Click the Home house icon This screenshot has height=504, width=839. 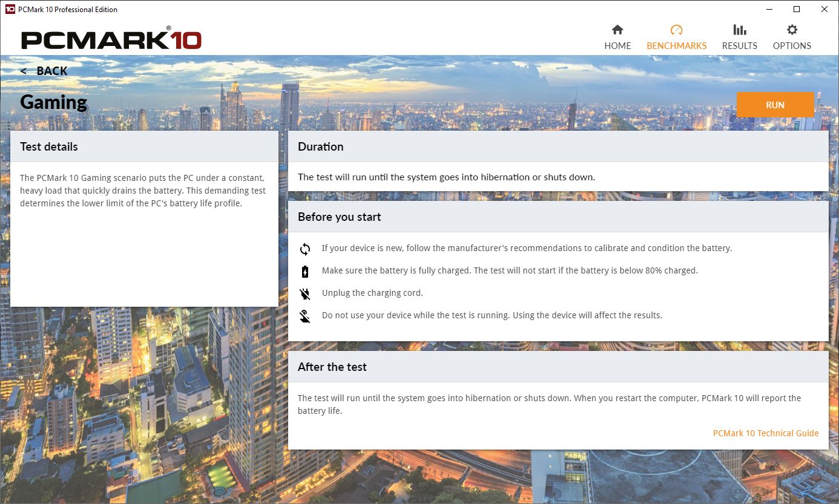[617, 30]
